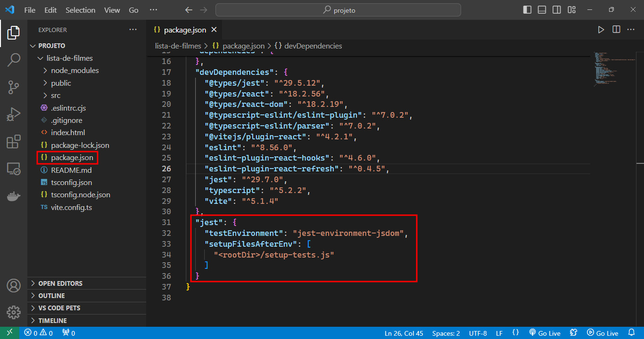Toggle the Primary Side Bar
Screen dimensions: 644x339
click(528, 10)
